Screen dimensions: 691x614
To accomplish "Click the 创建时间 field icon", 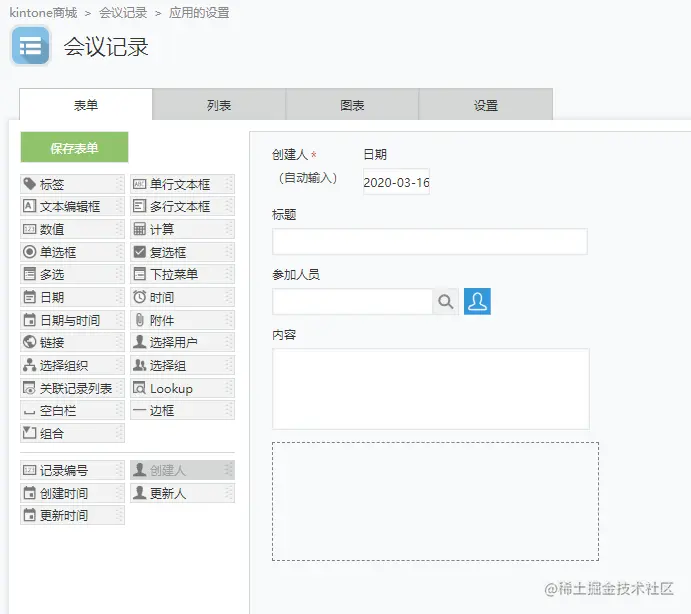I will click(30, 493).
